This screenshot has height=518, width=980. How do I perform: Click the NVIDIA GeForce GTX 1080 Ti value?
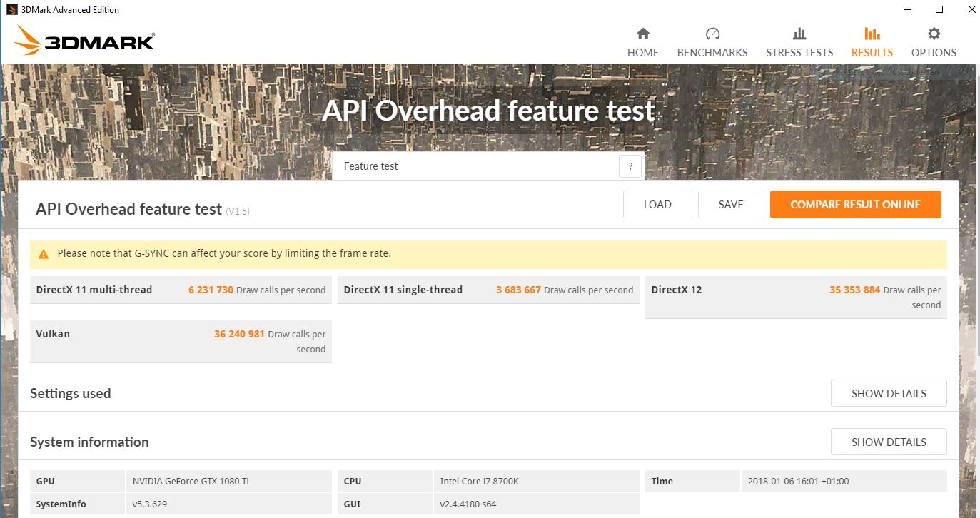coord(191,481)
